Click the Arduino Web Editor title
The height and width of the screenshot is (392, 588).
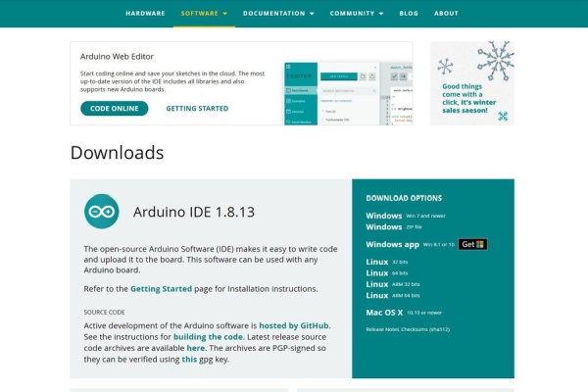[x=117, y=56]
